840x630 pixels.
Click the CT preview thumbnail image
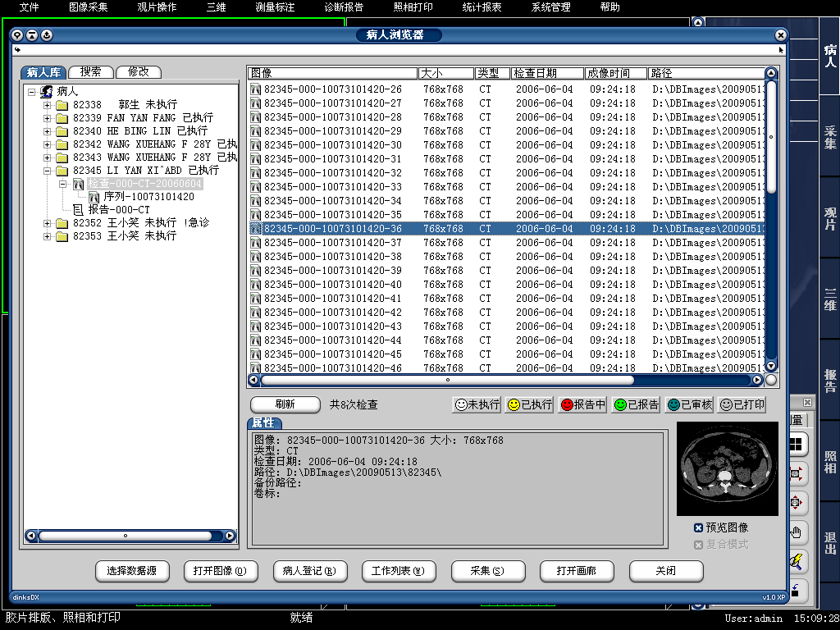[x=727, y=468]
